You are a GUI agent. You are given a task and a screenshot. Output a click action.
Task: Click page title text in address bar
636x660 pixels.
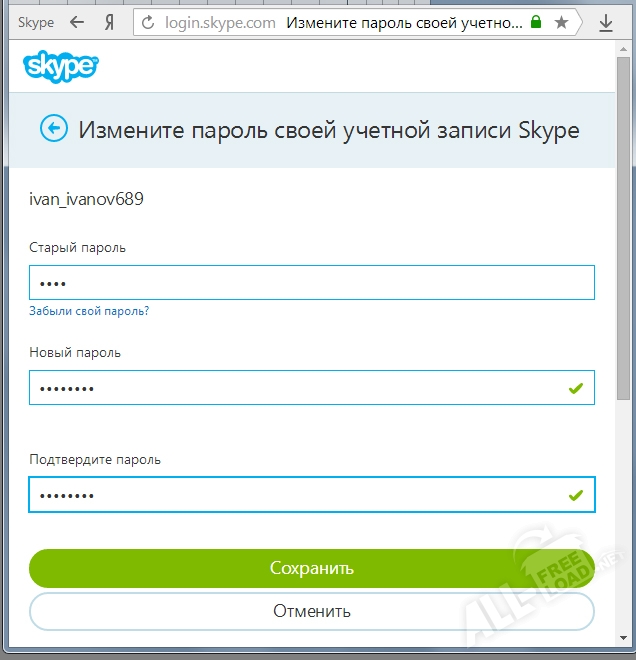tap(404, 22)
